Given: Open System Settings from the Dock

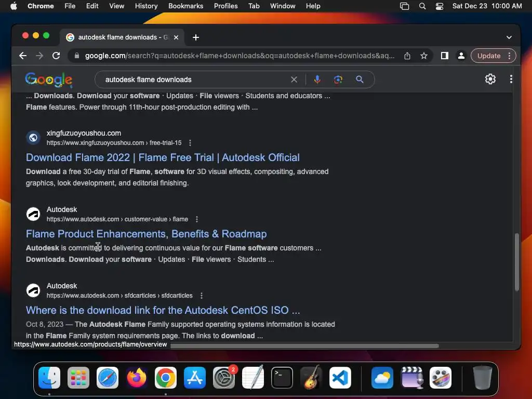Looking at the screenshot, I should 224,378.
